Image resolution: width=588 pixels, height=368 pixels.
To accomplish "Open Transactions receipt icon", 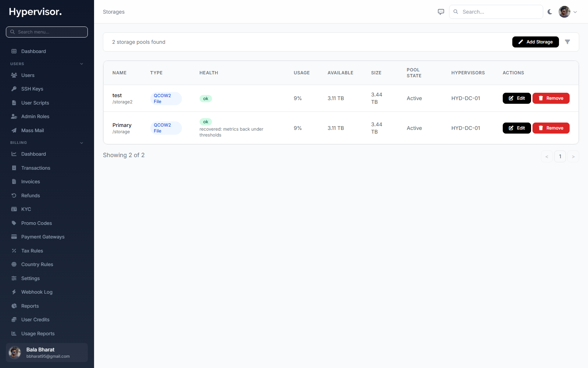I will point(14,168).
